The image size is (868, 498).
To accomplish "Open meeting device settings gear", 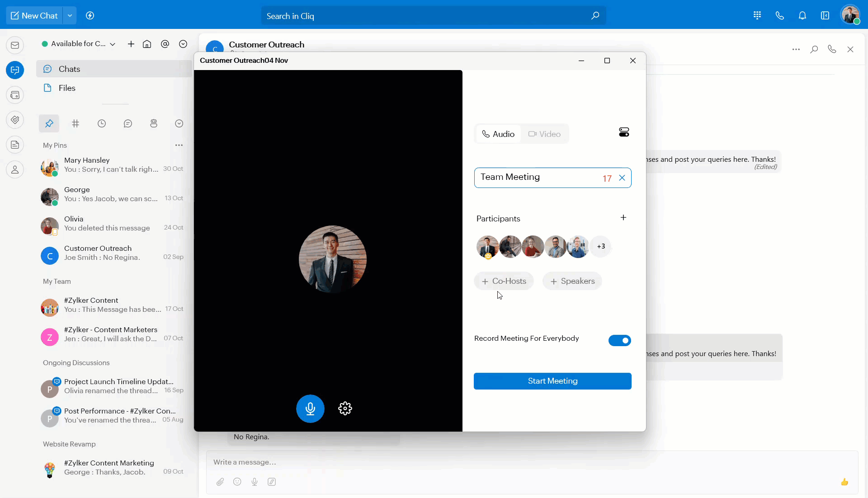I will [345, 409].
